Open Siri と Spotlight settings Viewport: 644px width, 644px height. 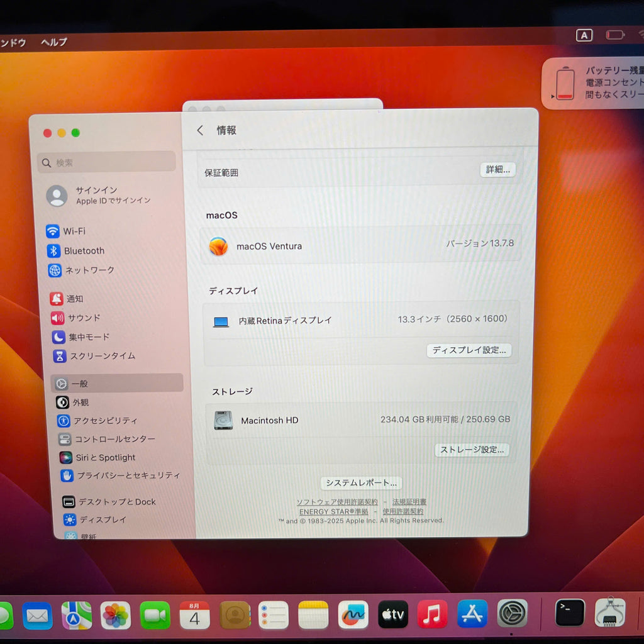coord(97,457)
